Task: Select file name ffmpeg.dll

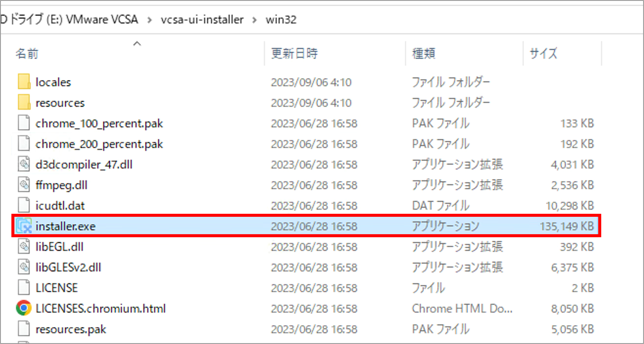Action: [61, 185]
